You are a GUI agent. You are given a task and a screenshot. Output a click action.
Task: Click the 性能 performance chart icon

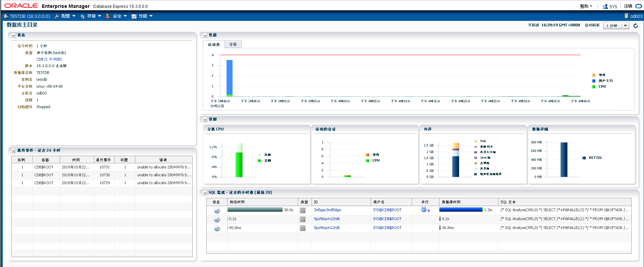tap(134, 16)
